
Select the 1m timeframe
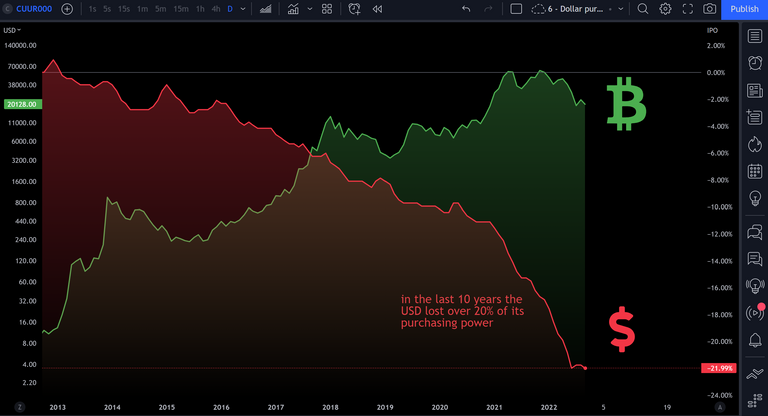point(143,9)
